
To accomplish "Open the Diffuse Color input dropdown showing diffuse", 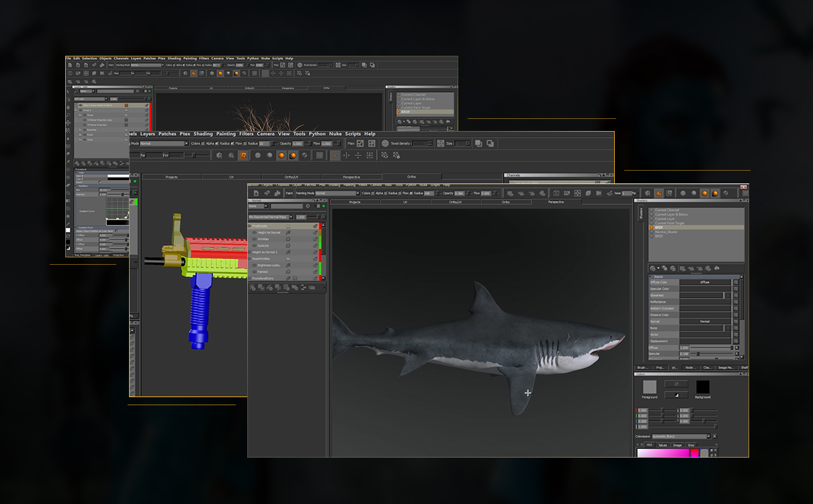I will (x=705, y=282).
